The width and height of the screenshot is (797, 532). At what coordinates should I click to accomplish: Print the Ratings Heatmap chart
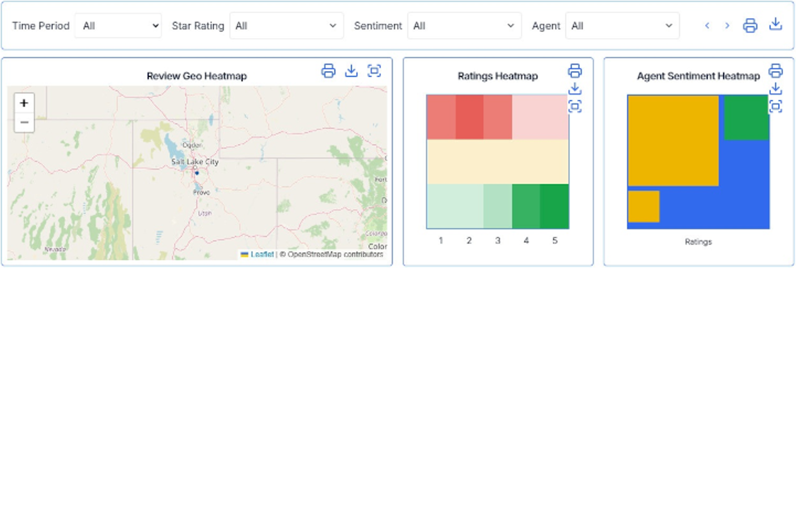point(575,71)
